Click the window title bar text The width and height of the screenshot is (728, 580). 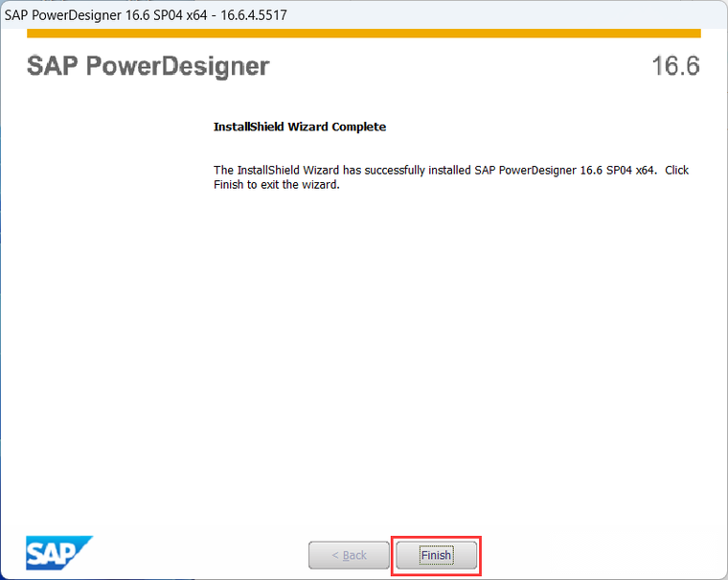[x=146, y=15]
